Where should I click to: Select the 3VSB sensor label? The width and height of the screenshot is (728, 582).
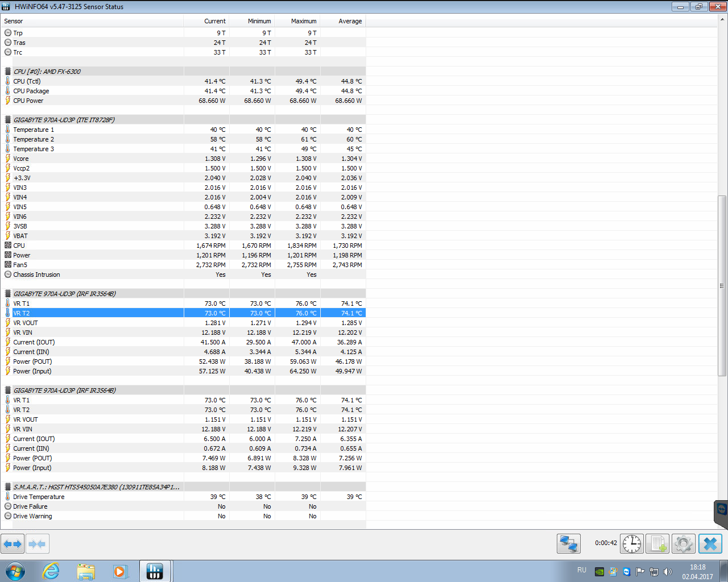tap(20, 226)
